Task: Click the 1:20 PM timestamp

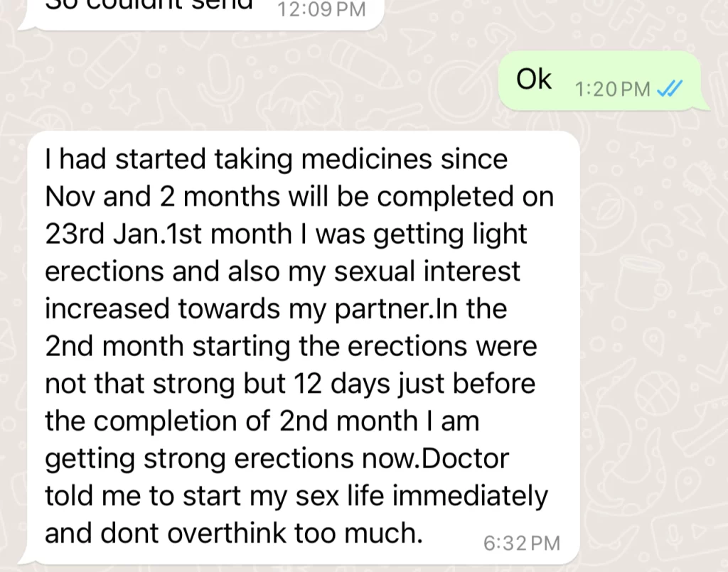Action: pos(612,89)
